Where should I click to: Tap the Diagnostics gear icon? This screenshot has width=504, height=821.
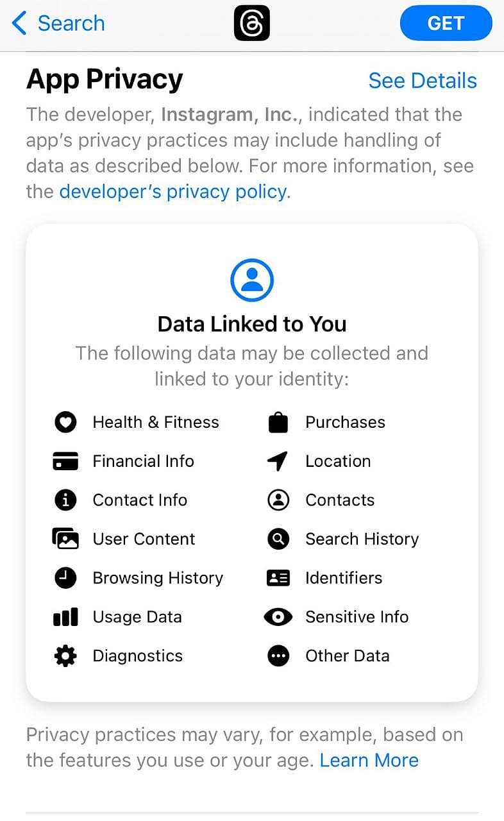point(65,656)
